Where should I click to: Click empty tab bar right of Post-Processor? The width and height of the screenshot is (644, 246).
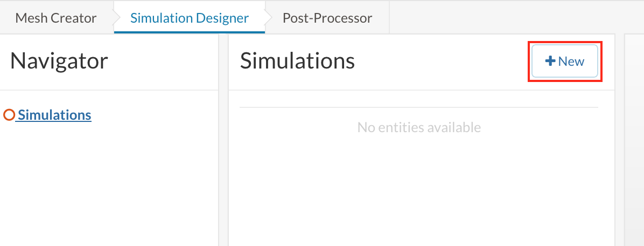(512, 18)
